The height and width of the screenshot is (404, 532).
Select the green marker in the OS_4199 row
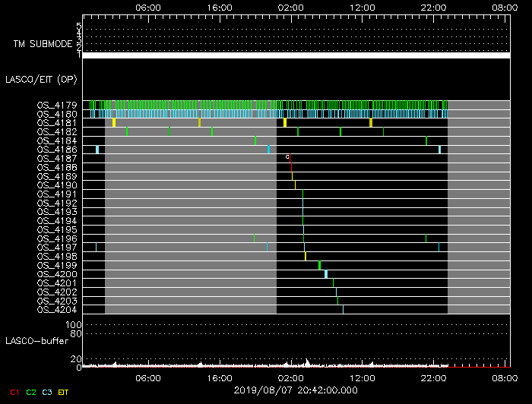[x=319, y=265]
